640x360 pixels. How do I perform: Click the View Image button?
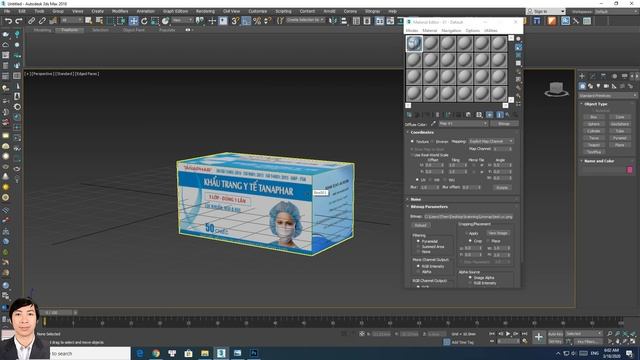click(498, 233)
